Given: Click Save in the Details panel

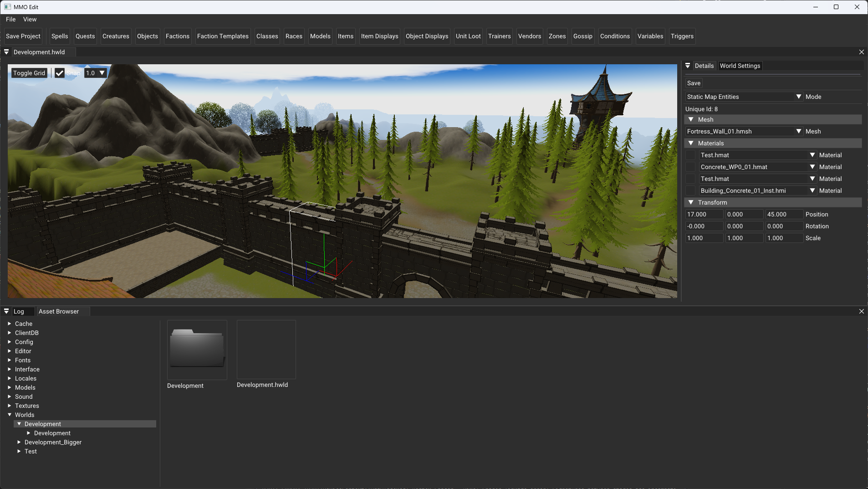Looking at the screenshot, I should point(694,83).
